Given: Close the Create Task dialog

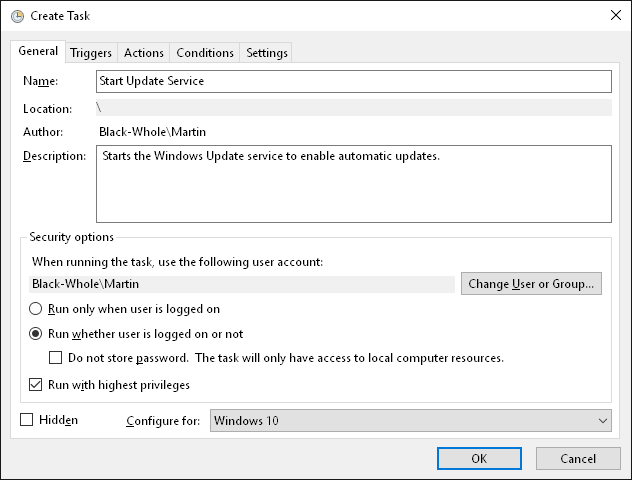Looking at the screenshot, I should tap(615, 15).
